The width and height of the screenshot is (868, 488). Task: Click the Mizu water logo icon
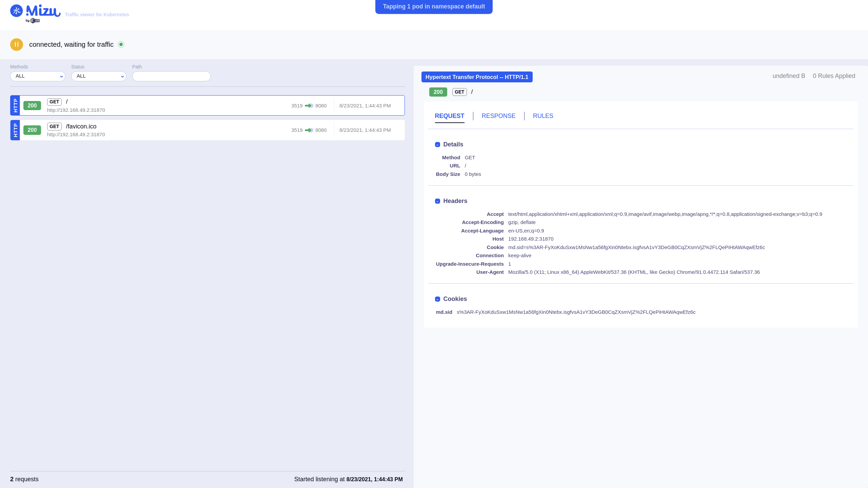coord(16,11)
